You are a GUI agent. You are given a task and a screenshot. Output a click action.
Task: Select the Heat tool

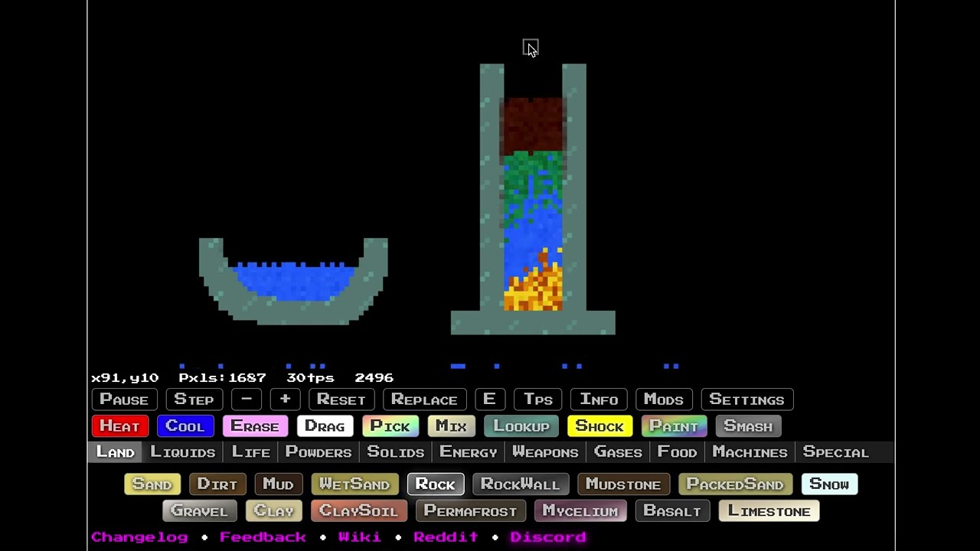click(x=119, y=426)
